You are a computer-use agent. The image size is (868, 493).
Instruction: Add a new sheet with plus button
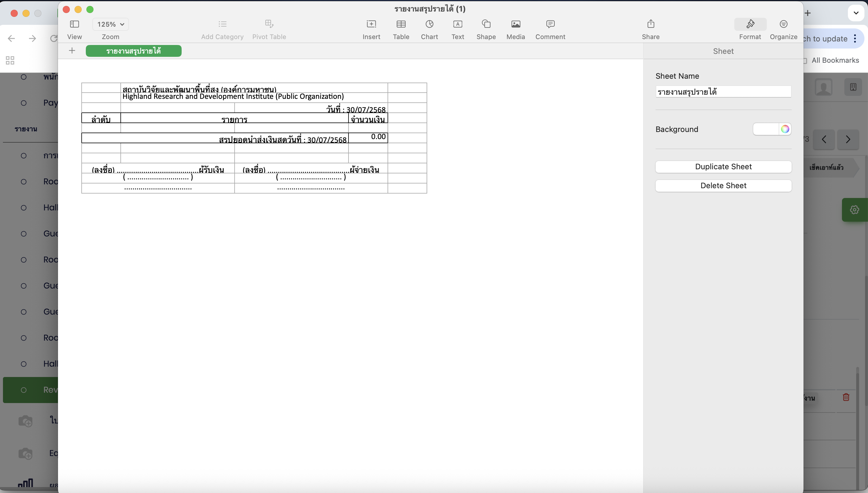(x=72, y=51)
